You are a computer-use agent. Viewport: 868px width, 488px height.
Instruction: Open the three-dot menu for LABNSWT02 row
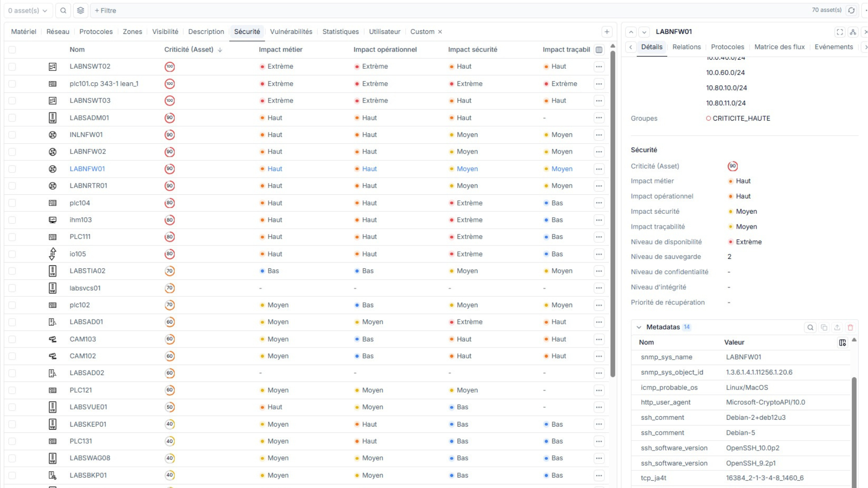[x=599, y=66]
